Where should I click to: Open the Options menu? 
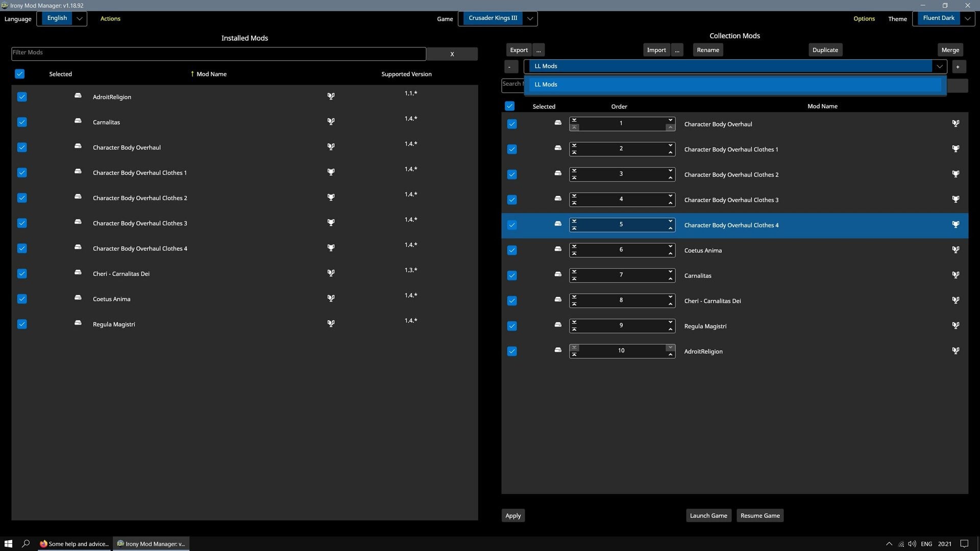pyautogui.click(x=864, y=18)
